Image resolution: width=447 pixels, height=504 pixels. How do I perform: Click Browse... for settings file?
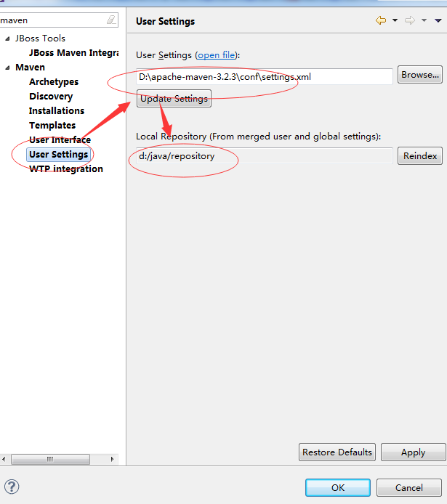(420, 75)
